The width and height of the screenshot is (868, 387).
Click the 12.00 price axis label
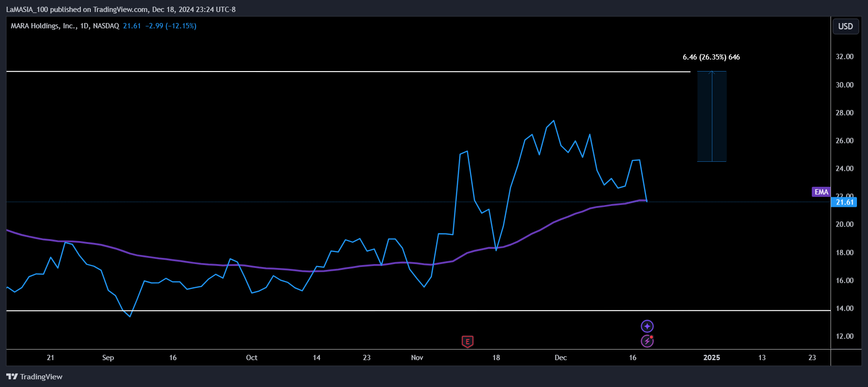pyautogui.click(x=844, y=336)
